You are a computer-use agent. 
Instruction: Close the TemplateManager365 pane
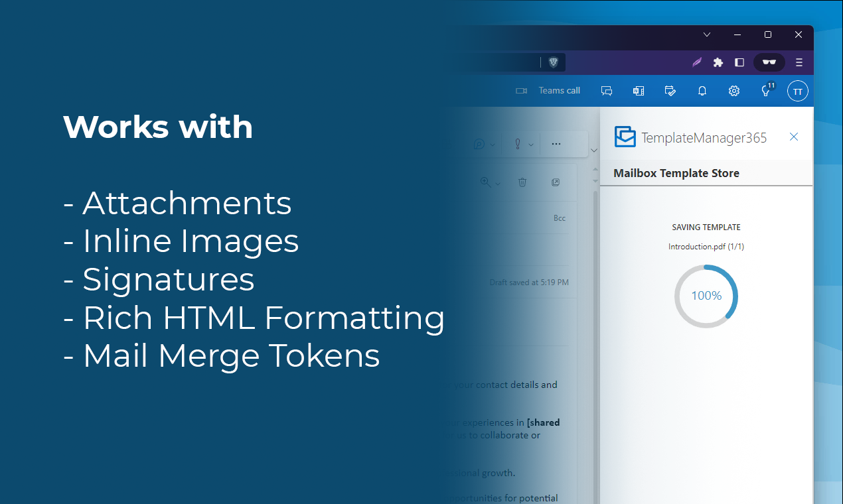(794, 137)
